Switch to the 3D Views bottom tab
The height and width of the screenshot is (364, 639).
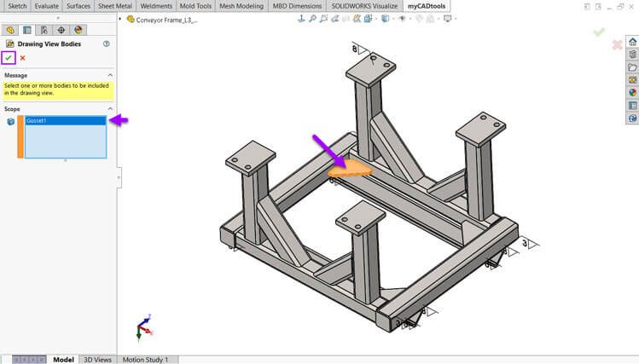point(97,360)
